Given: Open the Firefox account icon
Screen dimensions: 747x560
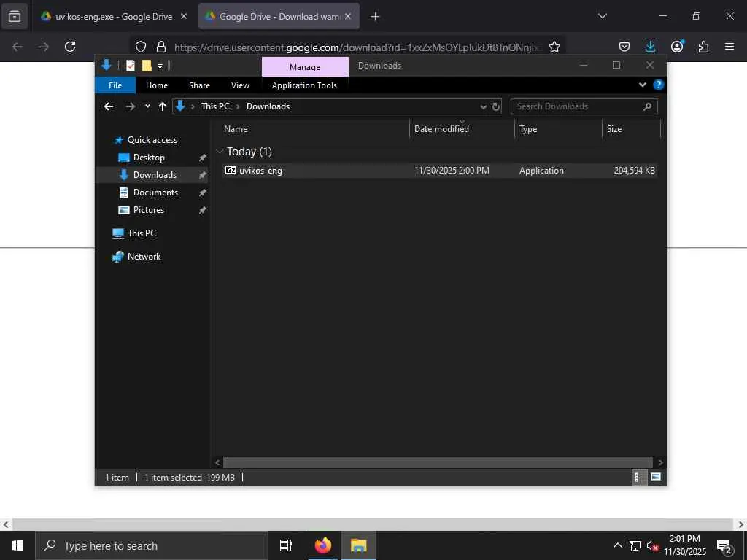Looking at the screenshot, I should [677, 47].
